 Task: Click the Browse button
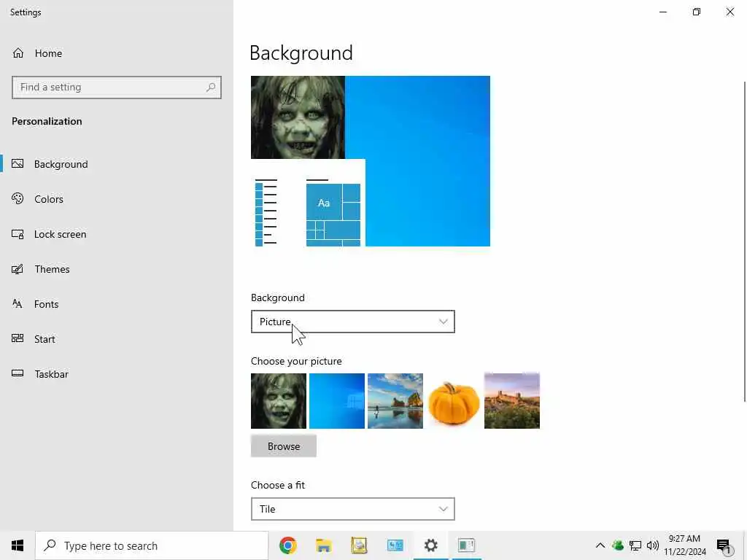(284, 446)
